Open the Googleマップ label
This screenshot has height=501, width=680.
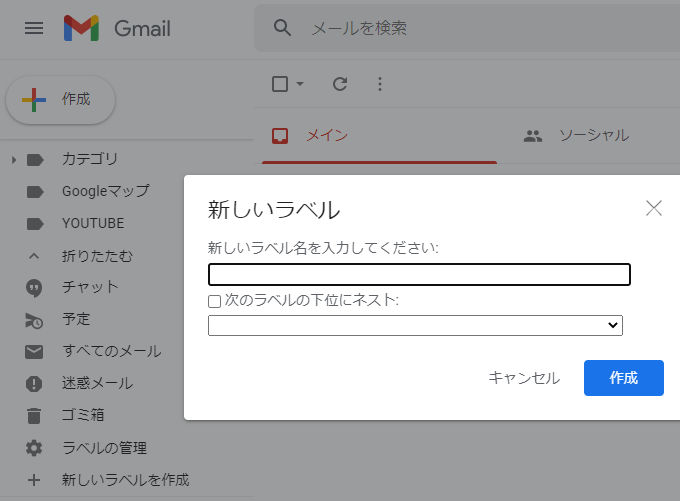click(106, 191)
